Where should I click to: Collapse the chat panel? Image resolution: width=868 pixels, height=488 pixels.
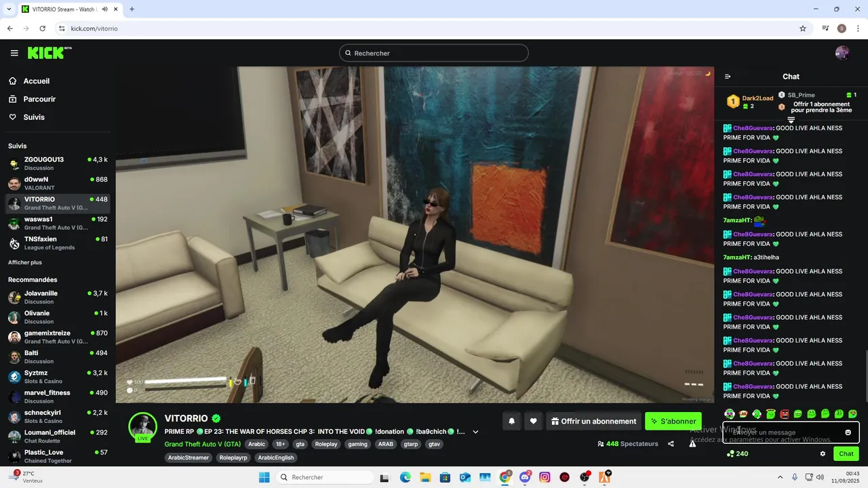tap(728, 77)
